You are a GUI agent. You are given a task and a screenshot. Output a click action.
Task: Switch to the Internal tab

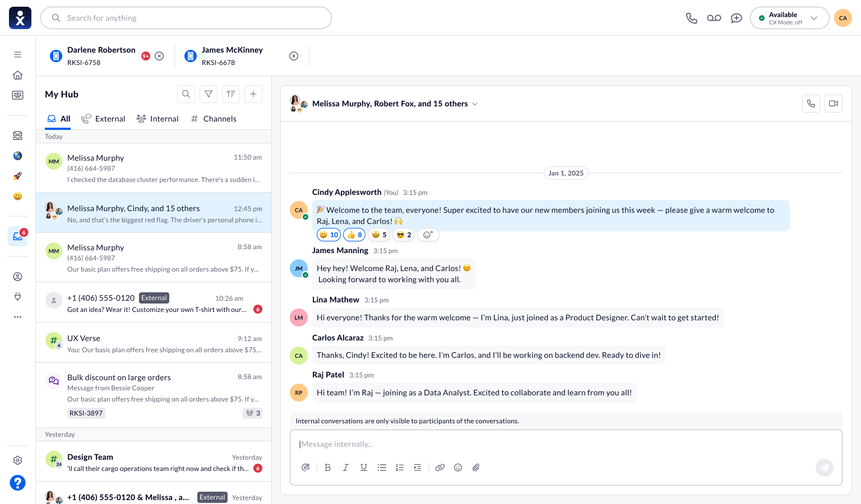(158, 119)
